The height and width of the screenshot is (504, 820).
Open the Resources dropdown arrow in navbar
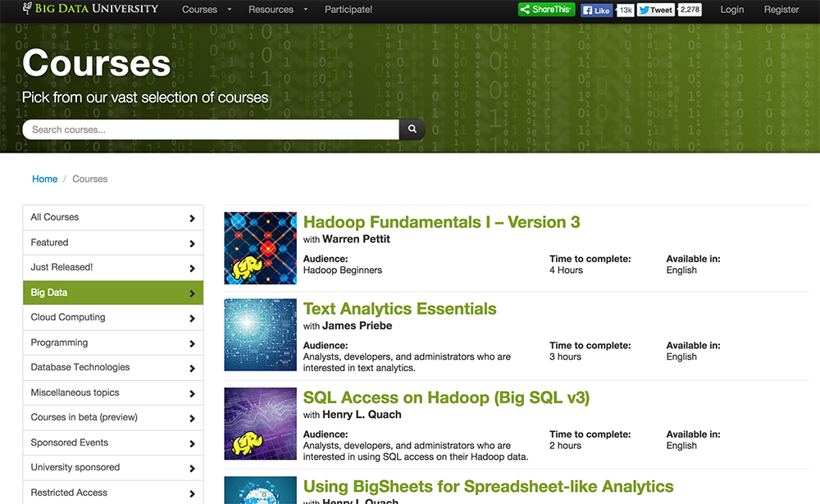pos(305,9)
